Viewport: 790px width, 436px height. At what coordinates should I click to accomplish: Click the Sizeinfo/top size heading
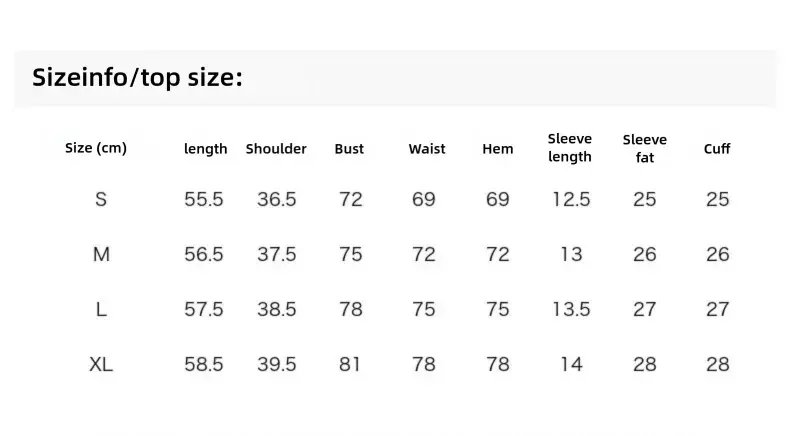pyautogui.click(x=137, y=78)
